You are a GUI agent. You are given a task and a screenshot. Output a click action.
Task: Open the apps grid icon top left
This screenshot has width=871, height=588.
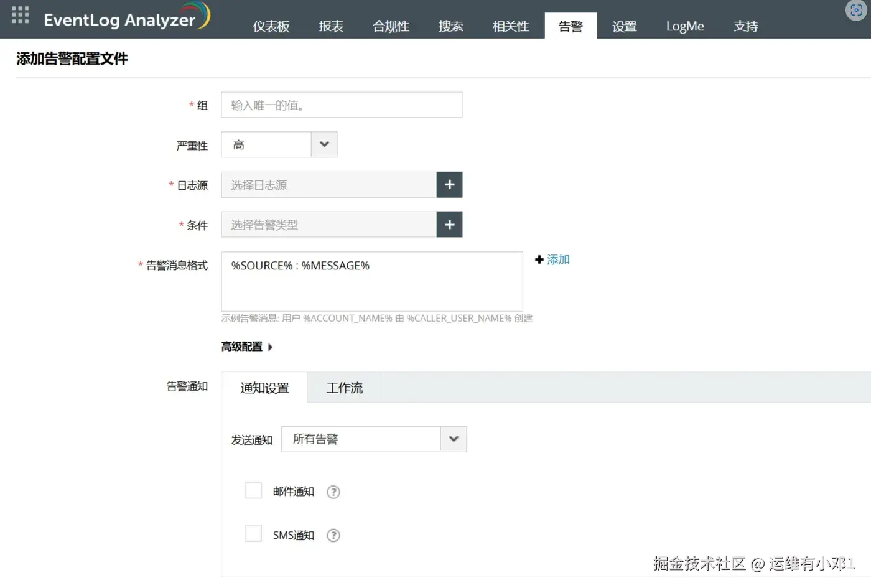(21, 15)
